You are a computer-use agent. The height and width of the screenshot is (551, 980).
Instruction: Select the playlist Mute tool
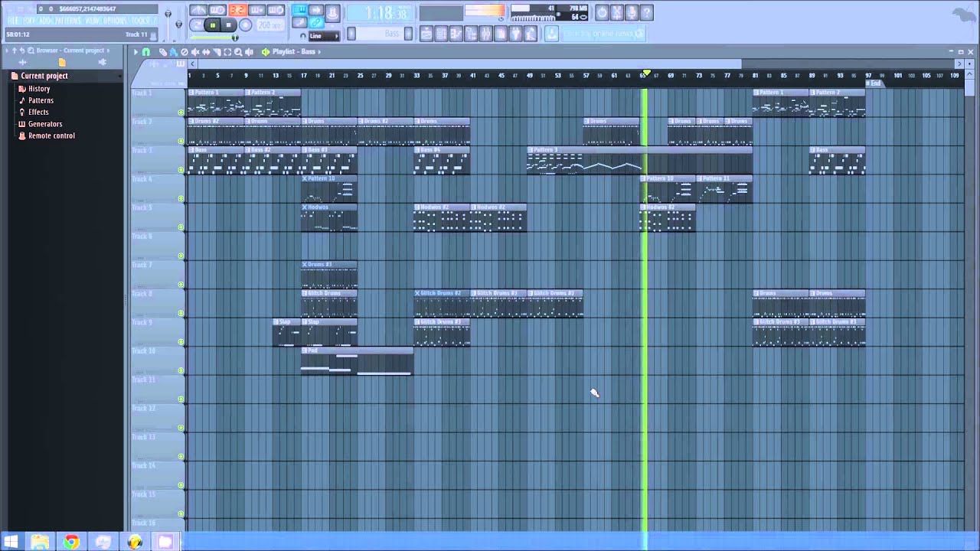(195, 52)
